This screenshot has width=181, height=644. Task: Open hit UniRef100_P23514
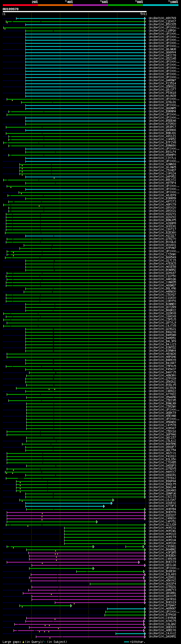pos(162,84)
